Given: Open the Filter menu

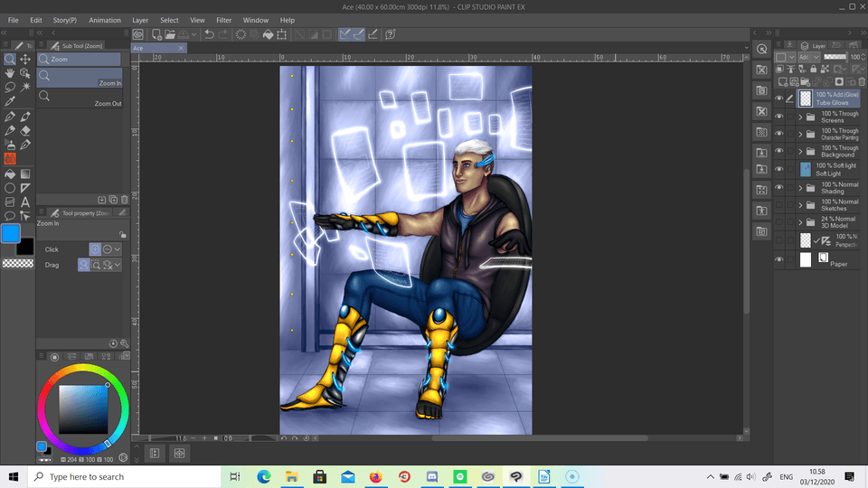Looking at the screenshot, I should [223, 20].
